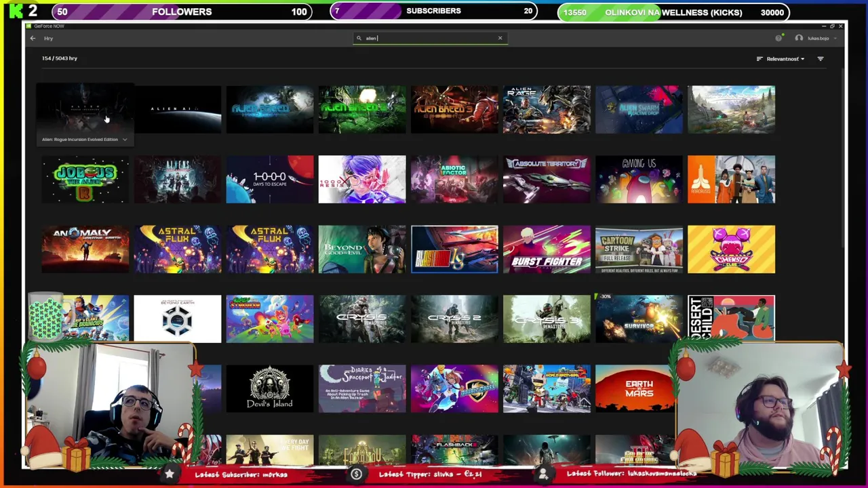Select the Diaries of a Spaceport Janitor tile
This screenshot has height=488, width=868.
362,389
